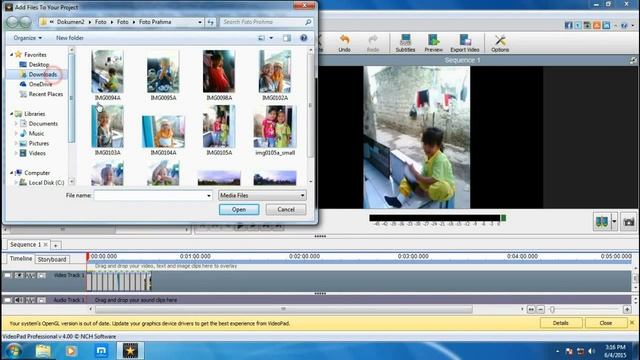Viewport: 640px width, 360px height.
Task: Click the timeline zoom out minus button
Action: click(540, 310)
